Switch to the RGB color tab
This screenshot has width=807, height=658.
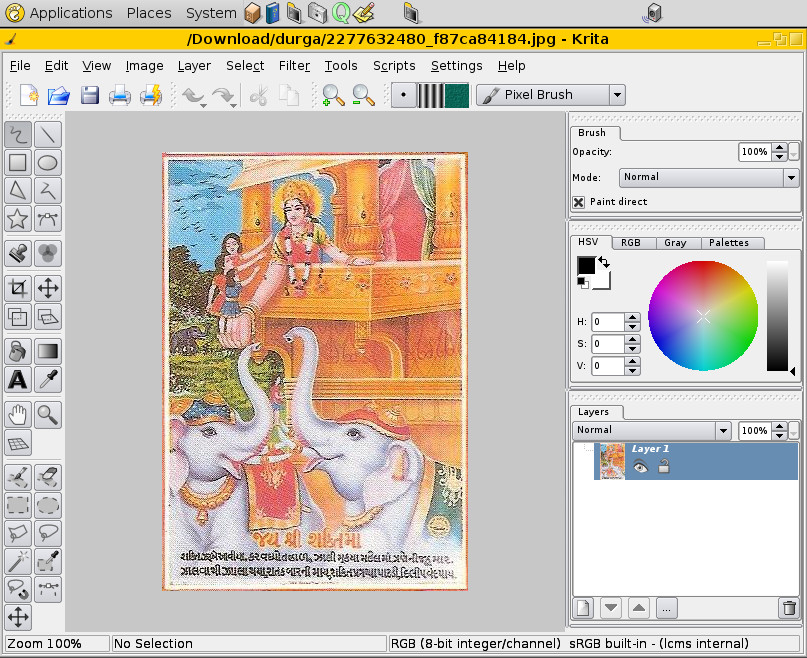pos(631,243)
